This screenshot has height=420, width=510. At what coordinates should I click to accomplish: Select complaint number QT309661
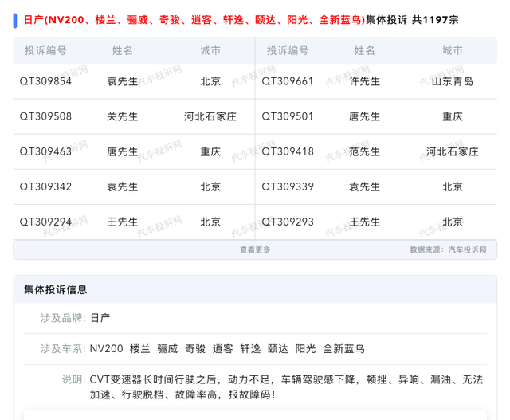[x=288, y=81]
